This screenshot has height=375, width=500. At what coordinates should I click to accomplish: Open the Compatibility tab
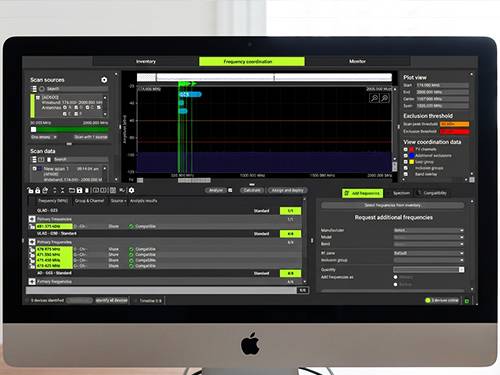tap(432, 193)
